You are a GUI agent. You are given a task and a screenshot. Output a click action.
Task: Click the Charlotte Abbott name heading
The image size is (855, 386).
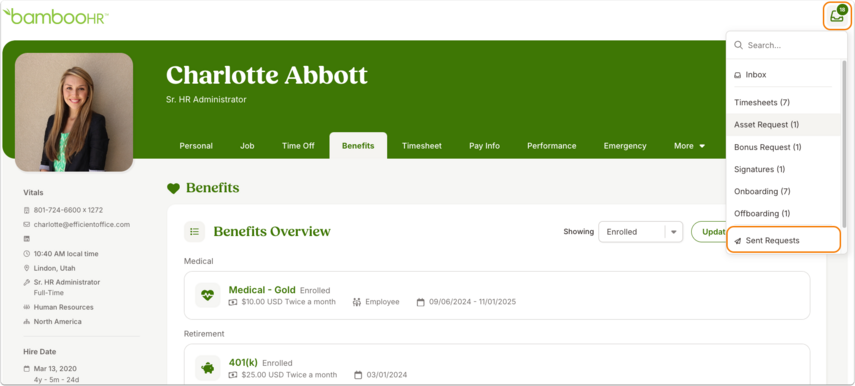(x=267, y=75)
